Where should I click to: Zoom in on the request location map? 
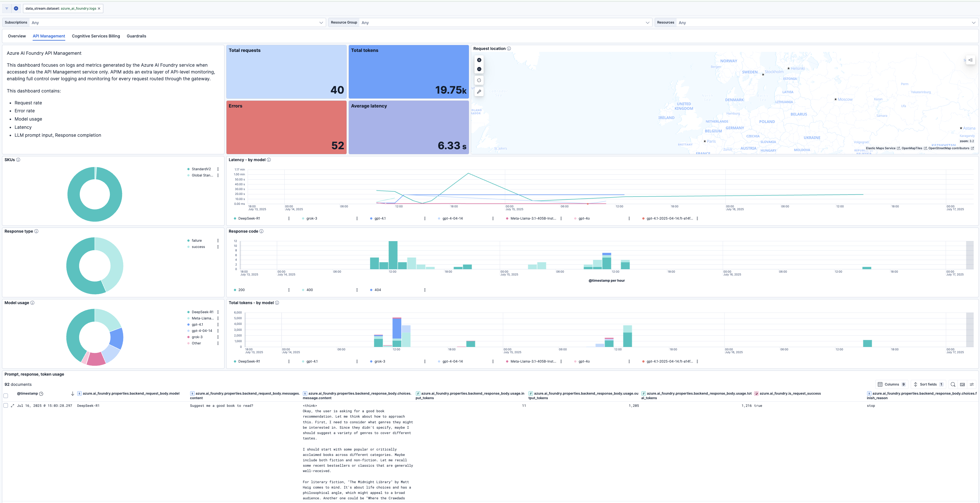pos(479,60)
